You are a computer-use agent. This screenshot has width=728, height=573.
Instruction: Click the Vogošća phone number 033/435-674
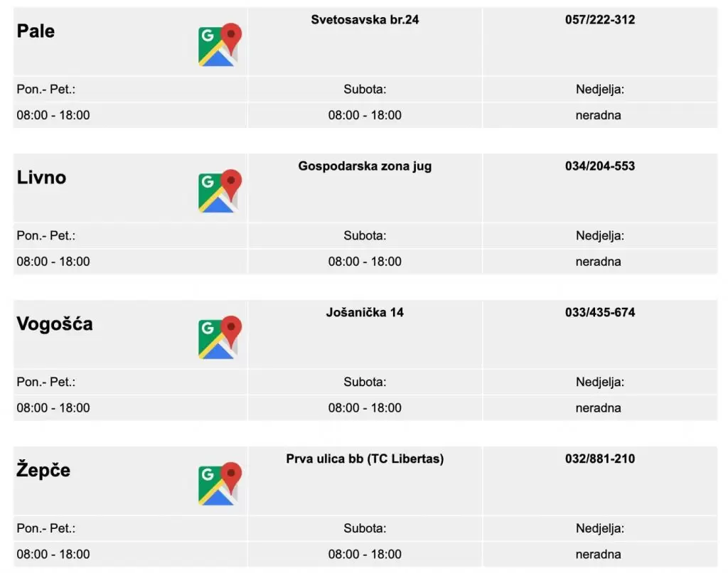tap(600, 313)
